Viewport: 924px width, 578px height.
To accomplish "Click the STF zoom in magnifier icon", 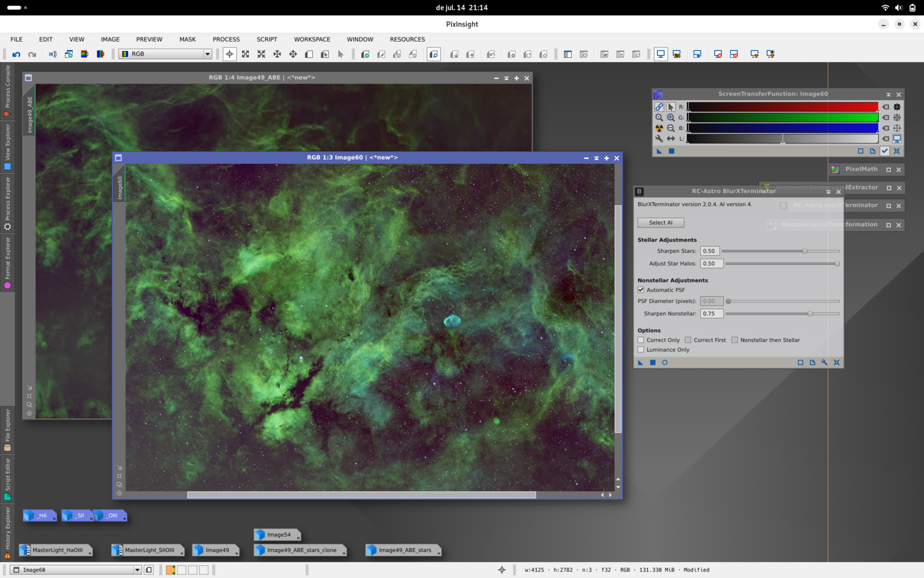I will (671, 117).
